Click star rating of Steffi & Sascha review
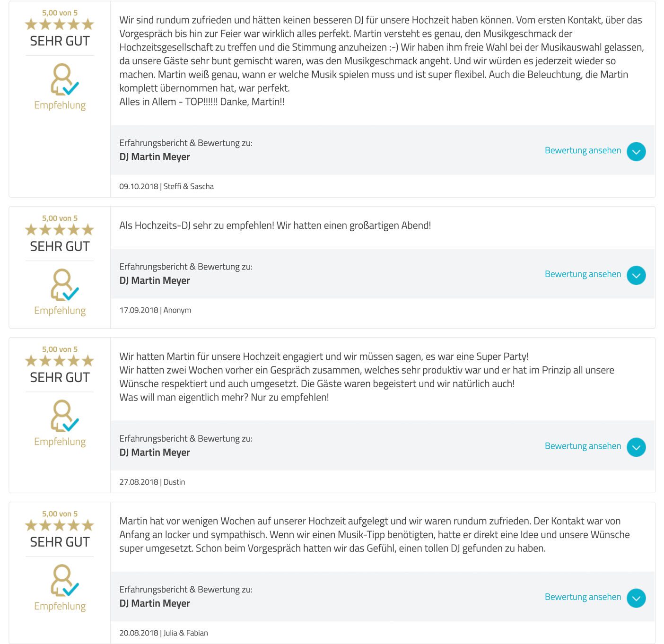664x644 pixels. (x=60, y=24)
